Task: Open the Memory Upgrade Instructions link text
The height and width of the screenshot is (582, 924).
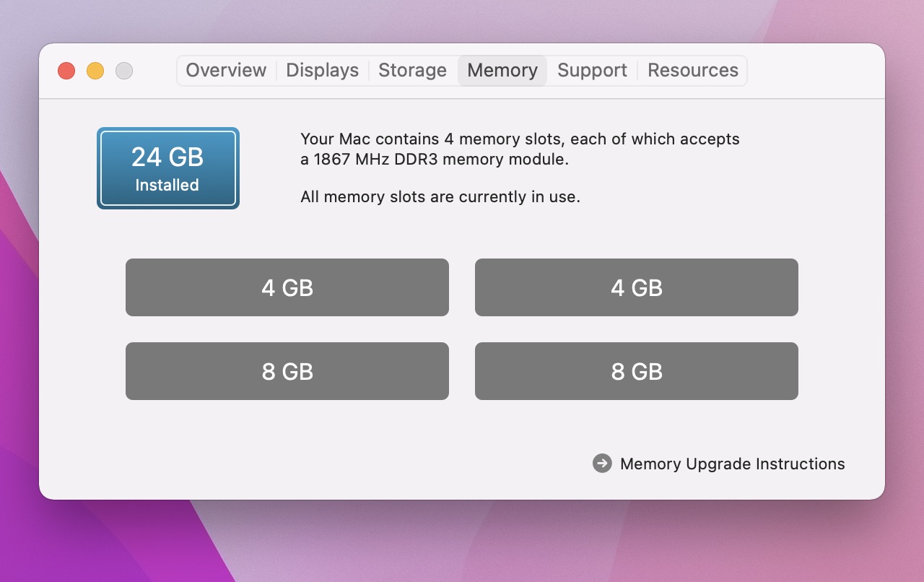Action: 732,464
